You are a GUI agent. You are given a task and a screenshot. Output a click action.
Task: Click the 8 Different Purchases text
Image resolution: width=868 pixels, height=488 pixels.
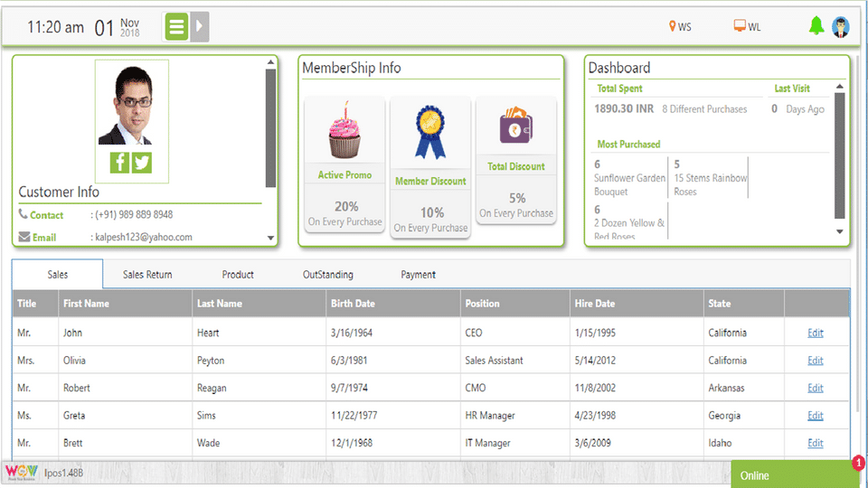coord(704,109)
